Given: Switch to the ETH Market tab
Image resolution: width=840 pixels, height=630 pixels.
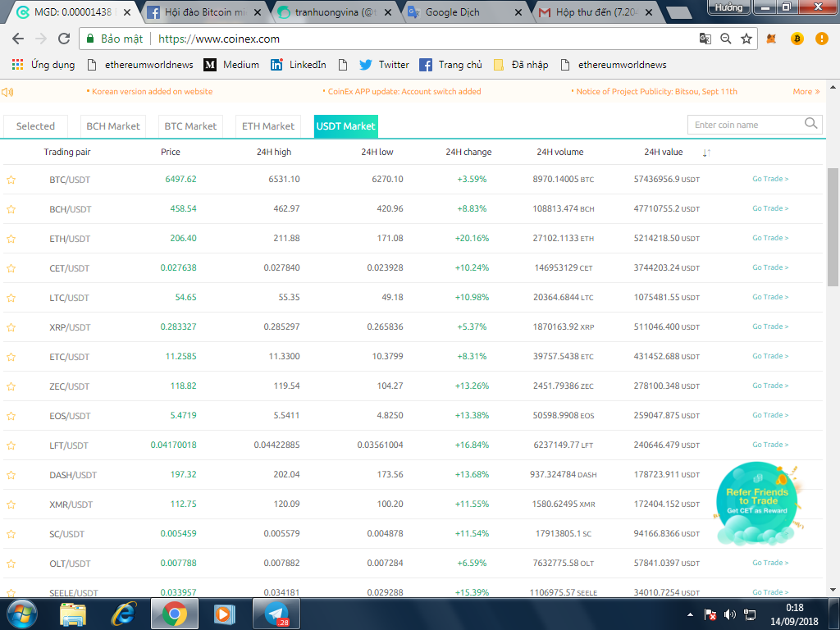Looking at the screenshot, I should tap(268, 126).
